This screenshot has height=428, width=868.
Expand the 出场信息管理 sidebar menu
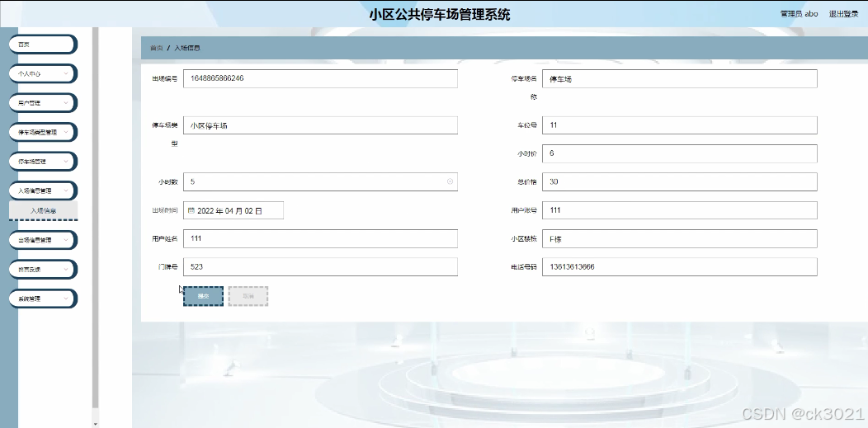43,240
